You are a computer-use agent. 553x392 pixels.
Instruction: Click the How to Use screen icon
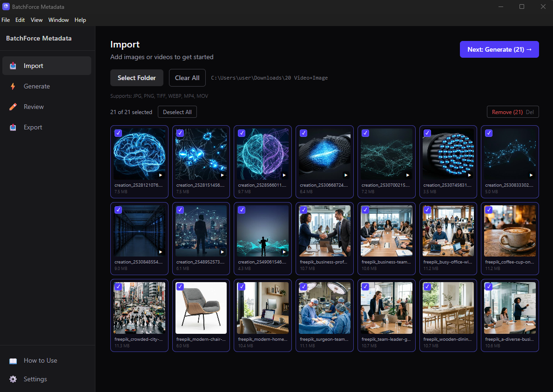click(x=13, y=360)
